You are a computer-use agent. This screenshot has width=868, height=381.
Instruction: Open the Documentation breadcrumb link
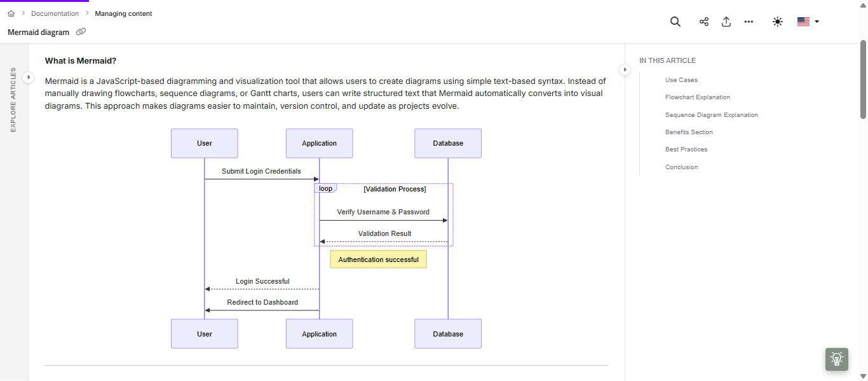point(55,13)
